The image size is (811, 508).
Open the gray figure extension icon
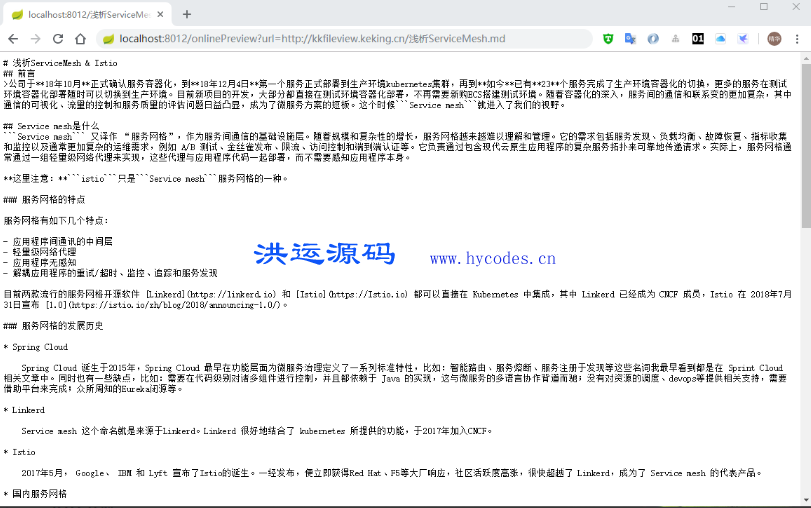click(x=675, y=39)
